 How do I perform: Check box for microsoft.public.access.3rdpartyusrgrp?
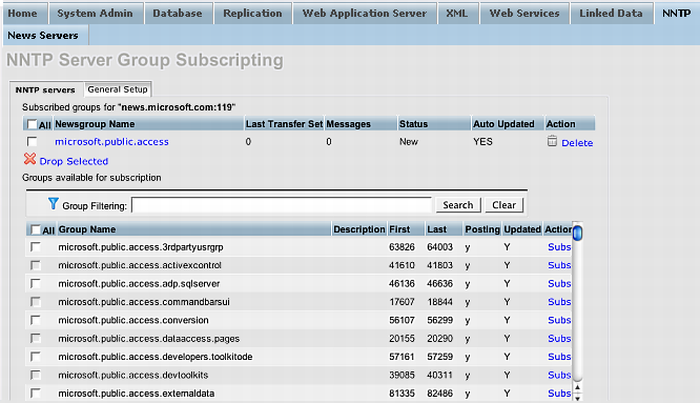35,247
